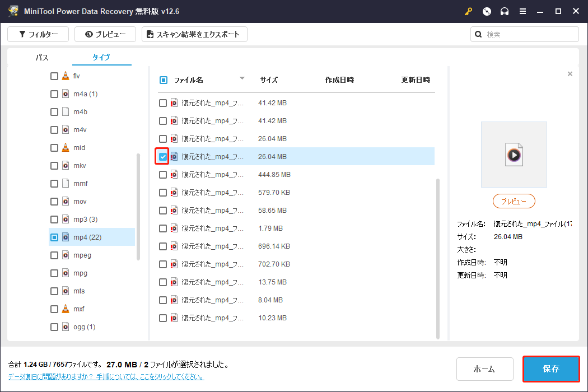Sort by the 更新日時 column header
The width and height of the screenshot is (588, 392).
[416, 80]
